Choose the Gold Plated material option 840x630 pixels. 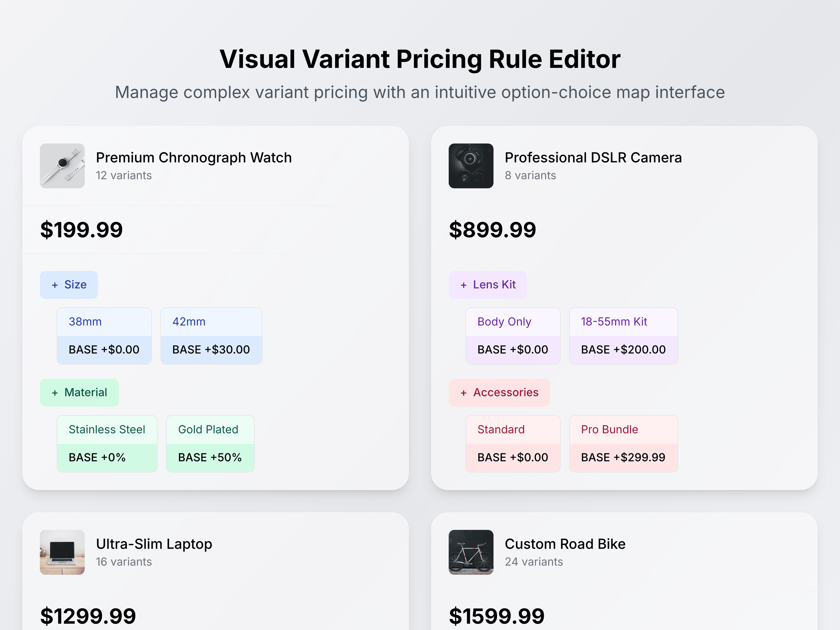(x=210, y=429)
